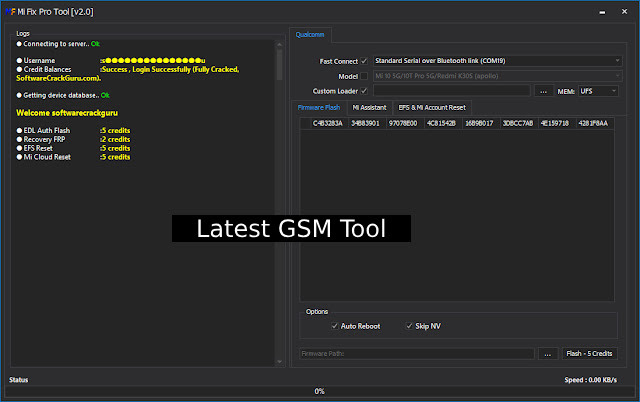Image resolution: width=640 pixels, height=402 pixels.
Task: Open the MEM type UFS dropdown
Action: point(598,91)
